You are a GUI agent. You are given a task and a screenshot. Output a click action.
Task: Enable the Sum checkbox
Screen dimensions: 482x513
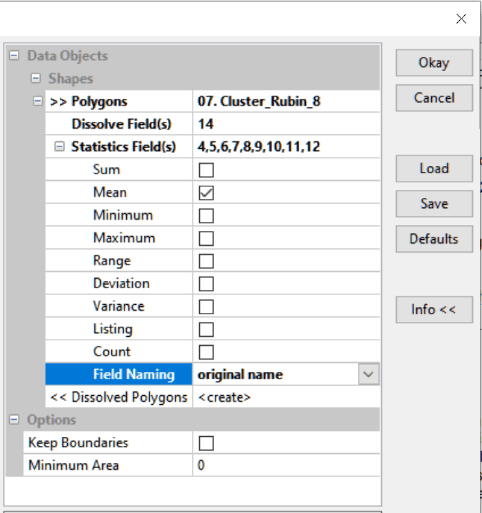click(206, 170)
